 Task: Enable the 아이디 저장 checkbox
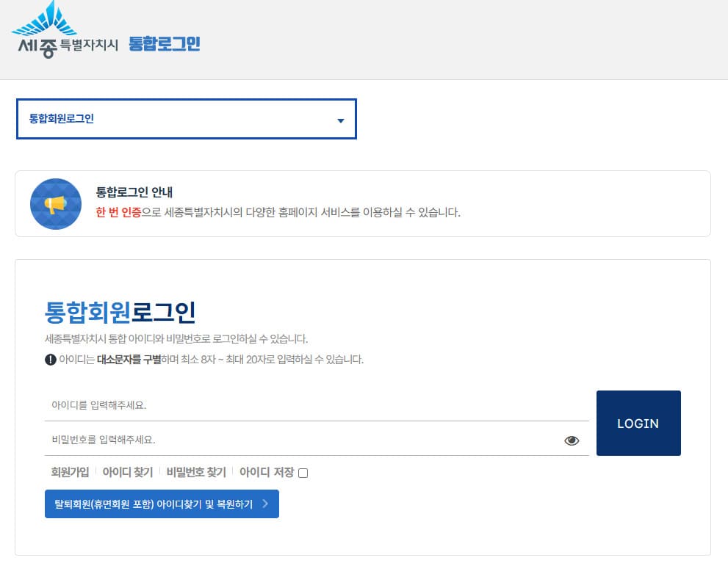click(x=303, y=473)
